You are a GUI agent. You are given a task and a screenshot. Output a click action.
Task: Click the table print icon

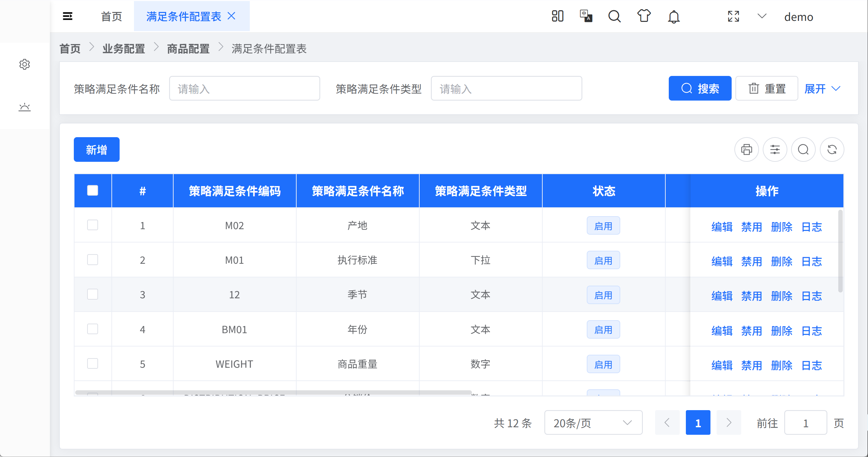coord(746,149)
